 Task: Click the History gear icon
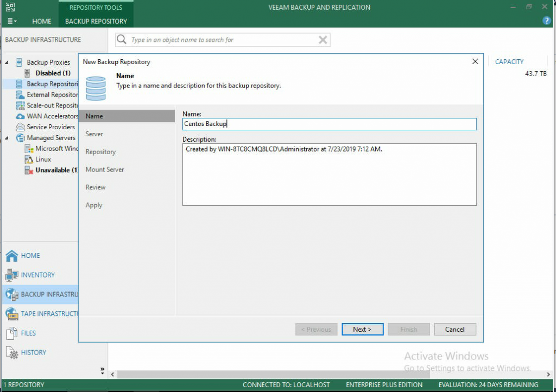[12, 353]
